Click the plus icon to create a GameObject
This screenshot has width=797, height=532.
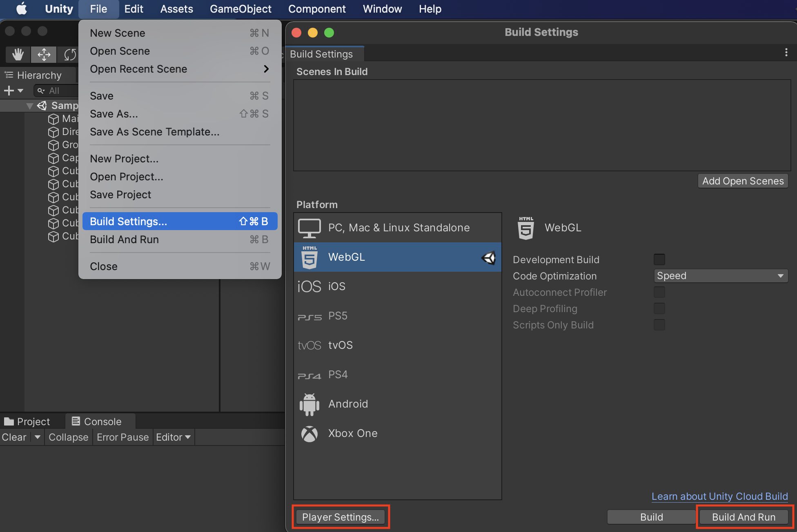[x=9, y=91]
